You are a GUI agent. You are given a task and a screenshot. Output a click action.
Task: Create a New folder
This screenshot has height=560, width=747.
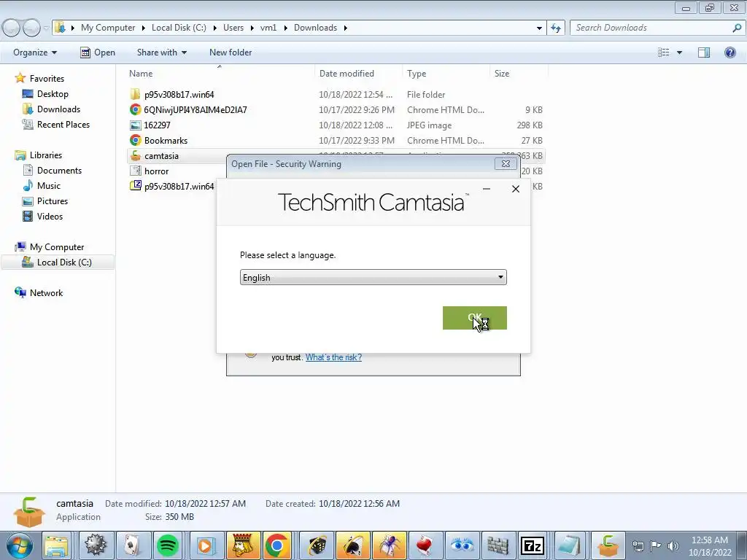coord(231,52)
